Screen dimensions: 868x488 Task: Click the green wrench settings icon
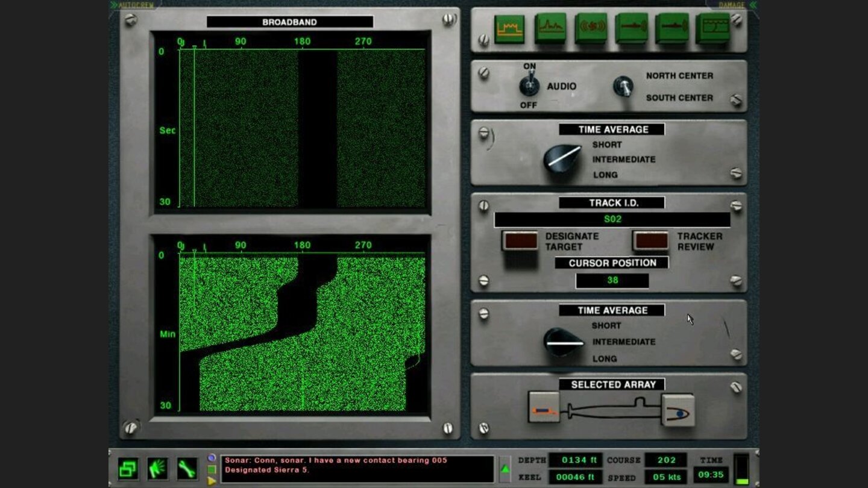coord(186,468)
